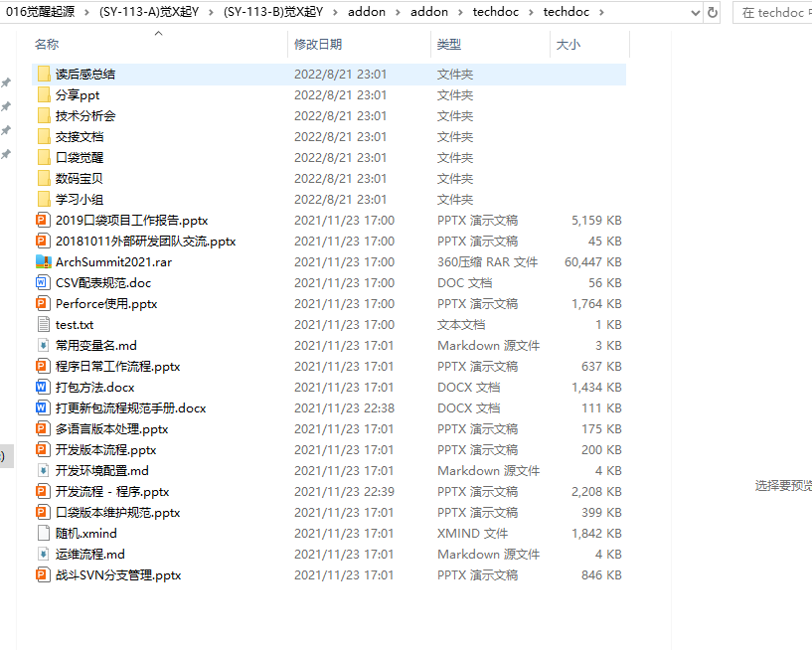Click the 2021/11/23 22:38 date cell

(x=344, y=408)
